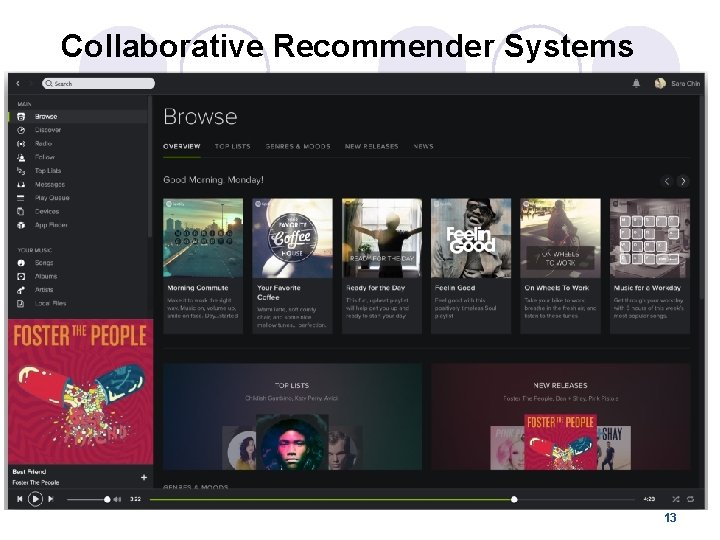The image size is (720, 540).
Task: Click Music for a Workday title
Action: click(x=647, y=288)
